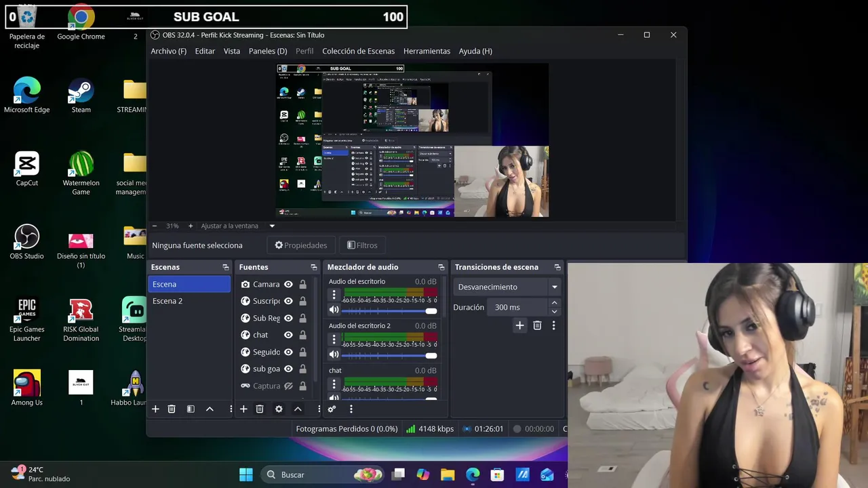The image size is (868, 488).
Task: Decrease transition duration with down arrow
Action: 554,311
